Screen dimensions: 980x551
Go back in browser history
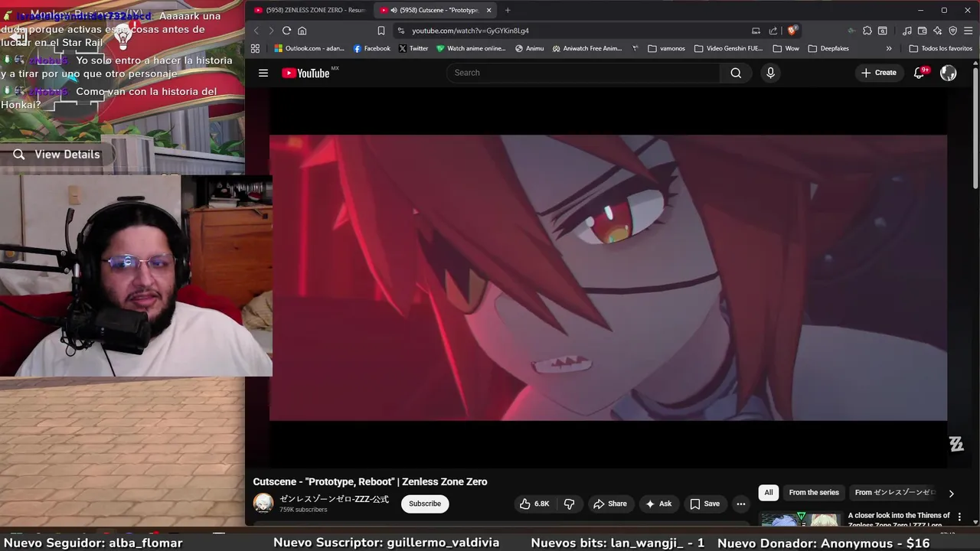(256, 31)
